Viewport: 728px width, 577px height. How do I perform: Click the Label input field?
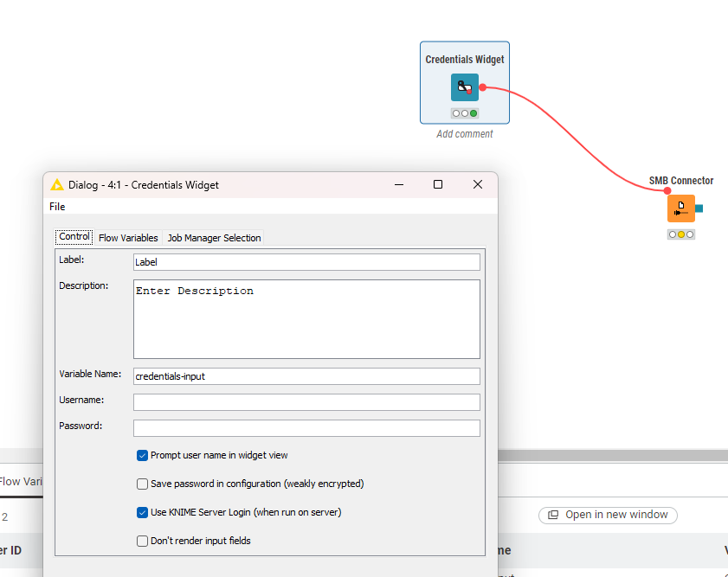tap(306, 262)
